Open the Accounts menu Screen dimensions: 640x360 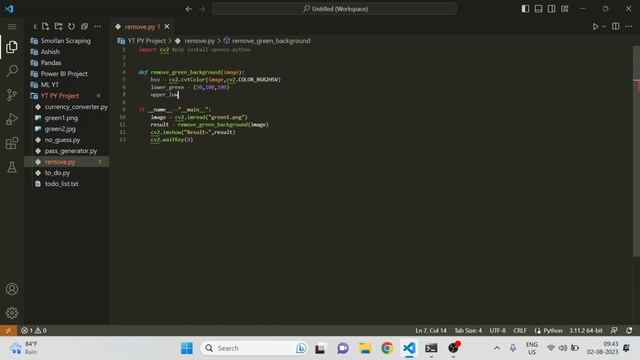coord(12,289)
